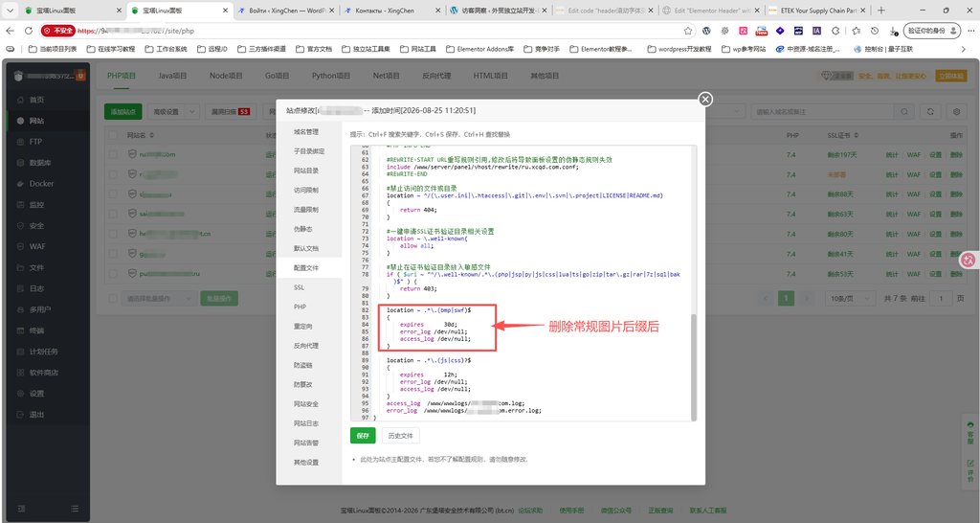Image resolution: width=980 pixels, height=523 pixels.
Task: Open 文件 files icon in sidebar
Action: 21,267
